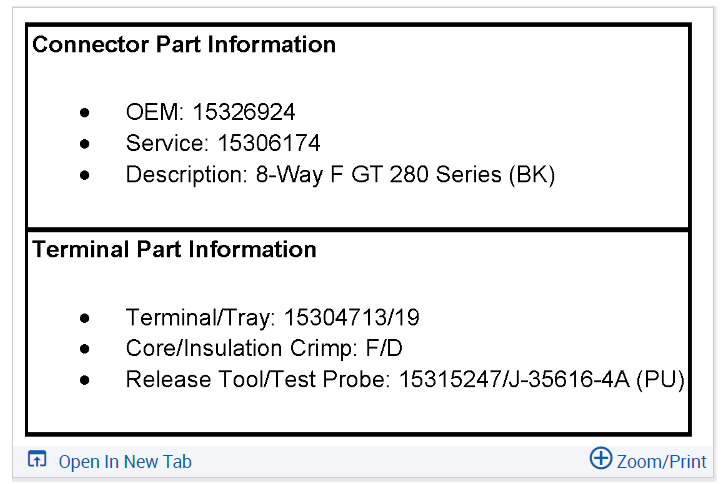The width and height of the screenshot is (721, 484).
Task: Click the Release Tool/Test Probe line
Action: (x=404, y=380)
